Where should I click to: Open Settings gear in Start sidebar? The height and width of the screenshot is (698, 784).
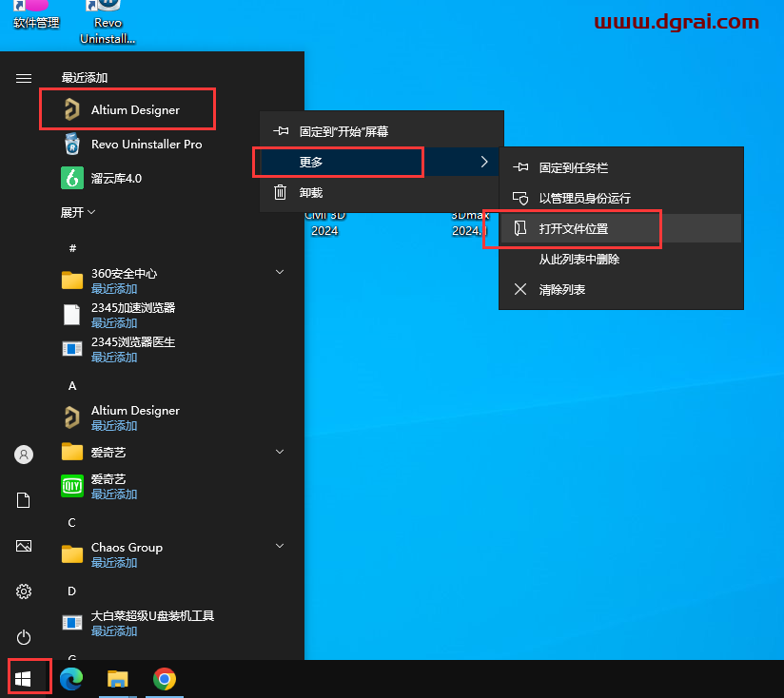[x=23, y=591]
